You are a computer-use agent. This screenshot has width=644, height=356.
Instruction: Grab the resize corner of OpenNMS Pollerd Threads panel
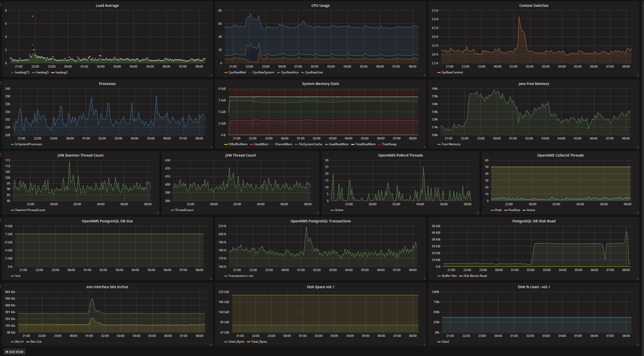(478, 213)
